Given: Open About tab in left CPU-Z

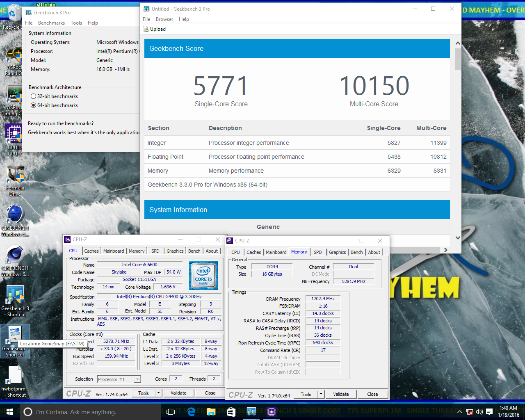Looking at the screenshot, I should pos(212,251).
